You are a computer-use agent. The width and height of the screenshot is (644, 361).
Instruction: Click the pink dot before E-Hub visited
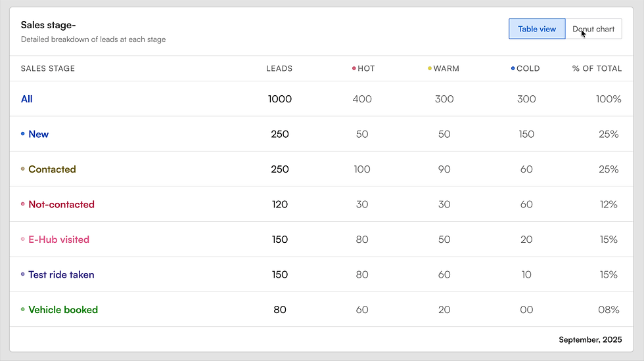click(22, 239)
